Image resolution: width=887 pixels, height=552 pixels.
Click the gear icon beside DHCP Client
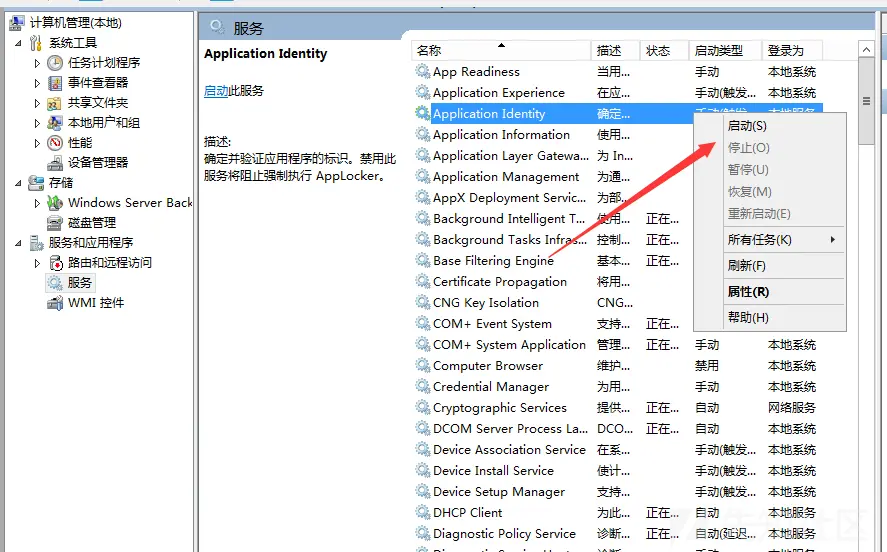click(x=423, y=513)
